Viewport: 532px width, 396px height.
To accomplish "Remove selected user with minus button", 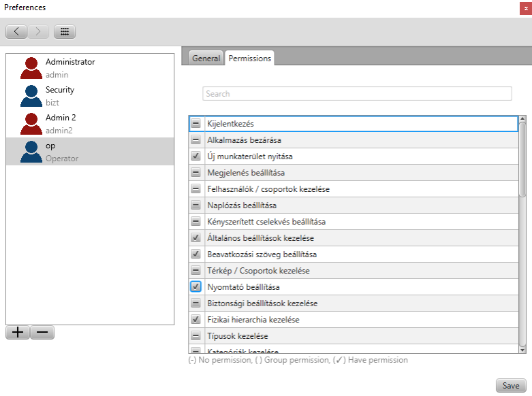I will pos(42,333).
